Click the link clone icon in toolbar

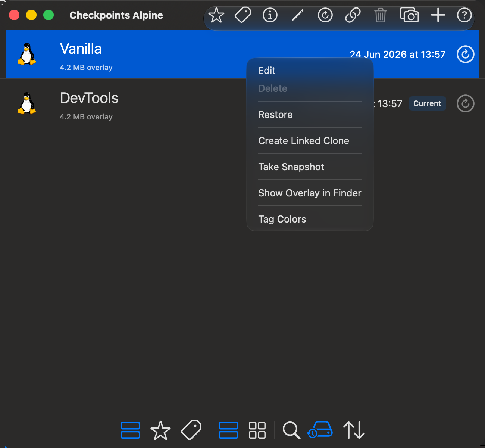[x=353, y=15]
